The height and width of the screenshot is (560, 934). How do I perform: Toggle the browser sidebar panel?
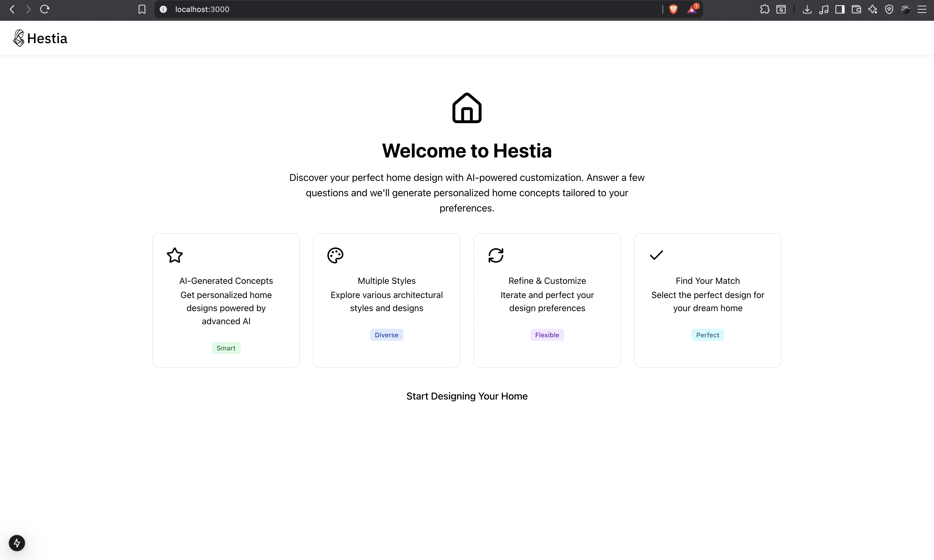840,10
